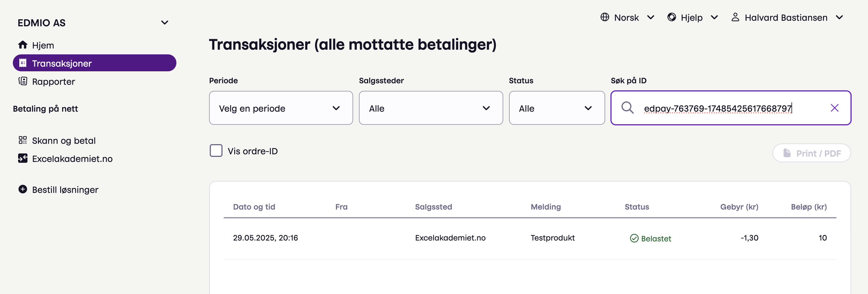Open the Salgssteder dropdown
The width and height of the screenshot is (868, 294).
pyautogui.click(x=430, y=108)
